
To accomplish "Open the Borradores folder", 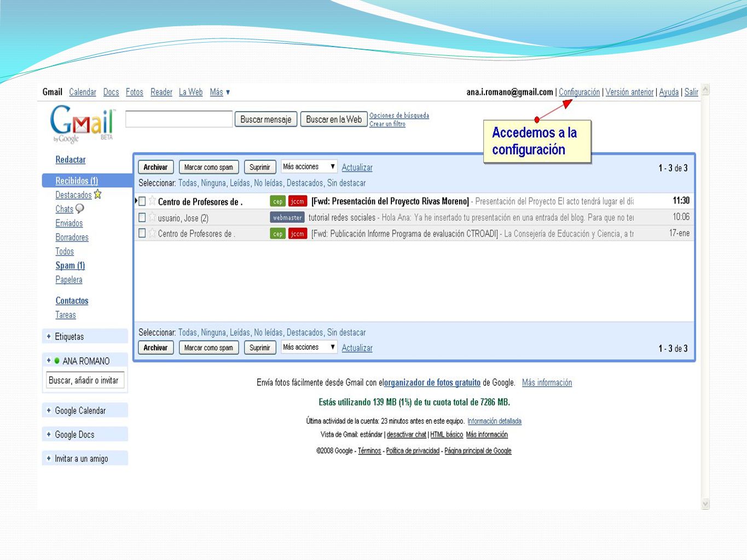I will click(72, 237).
